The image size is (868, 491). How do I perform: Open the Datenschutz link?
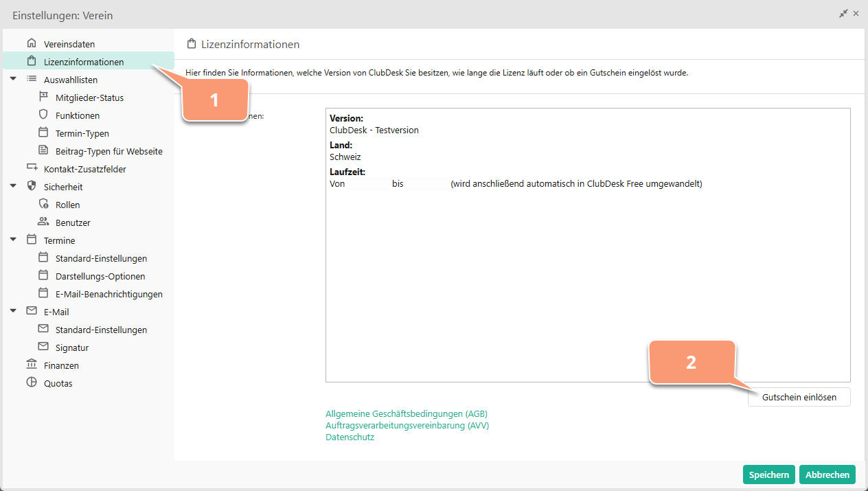click(x=350, y=437)
